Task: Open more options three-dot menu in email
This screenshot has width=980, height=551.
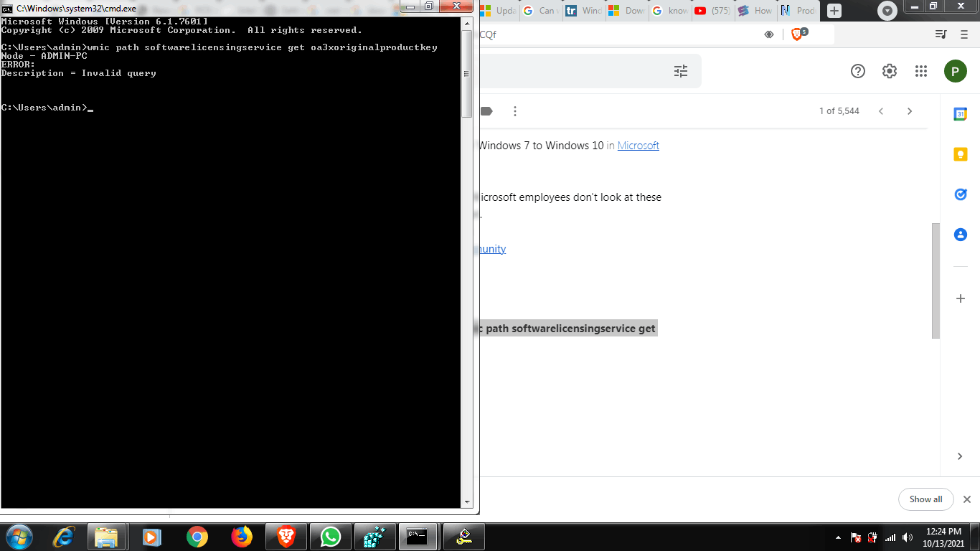Action: [x=514, y=111]
